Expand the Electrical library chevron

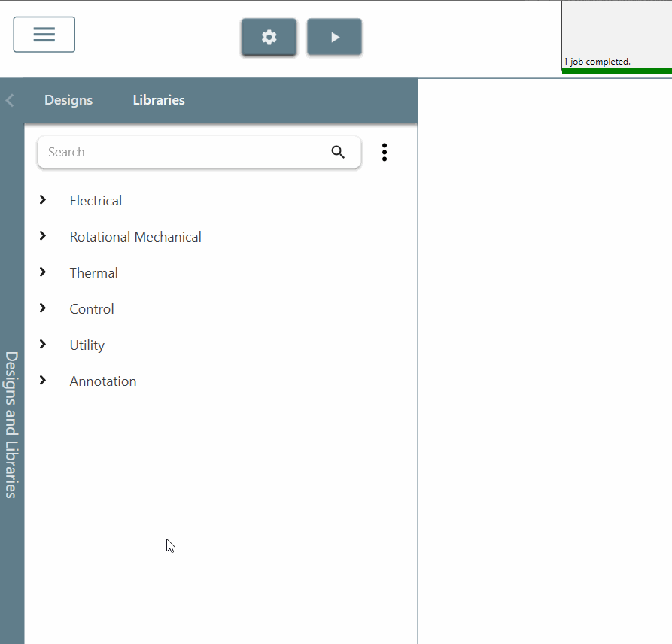coord(43,200)
